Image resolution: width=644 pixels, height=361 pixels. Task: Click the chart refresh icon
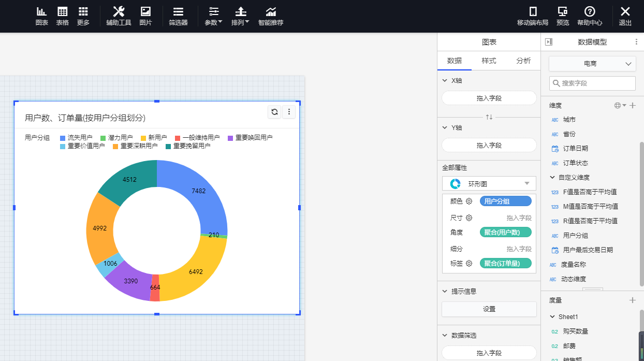275,112
